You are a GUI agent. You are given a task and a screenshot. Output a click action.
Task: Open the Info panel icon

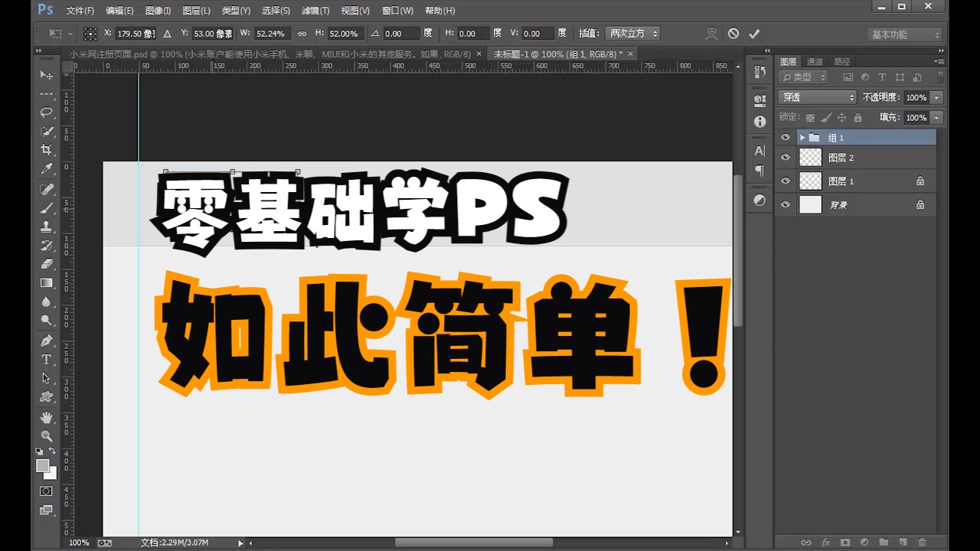(759, 121)
